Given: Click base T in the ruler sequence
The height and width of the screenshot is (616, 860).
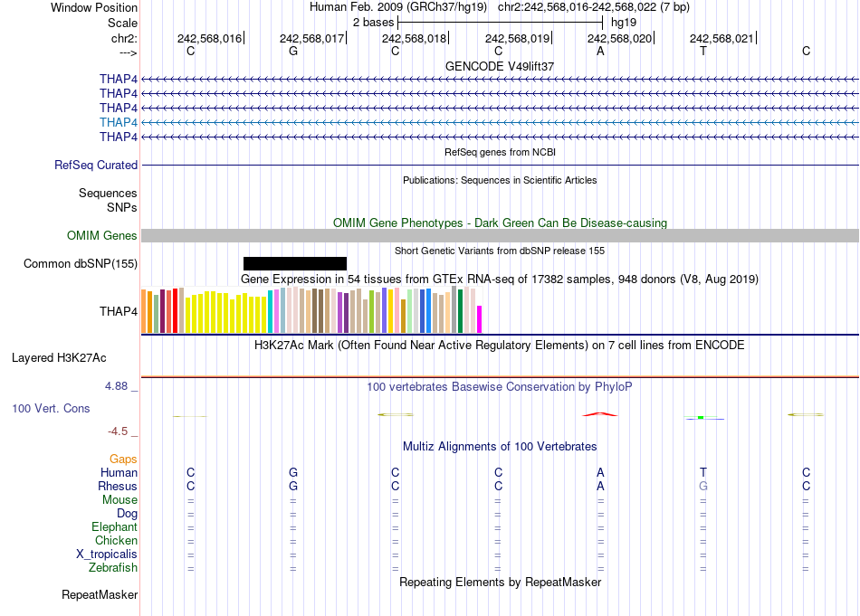Looking at the screenshot, I should pyautogui.click(x=703, y=51).
